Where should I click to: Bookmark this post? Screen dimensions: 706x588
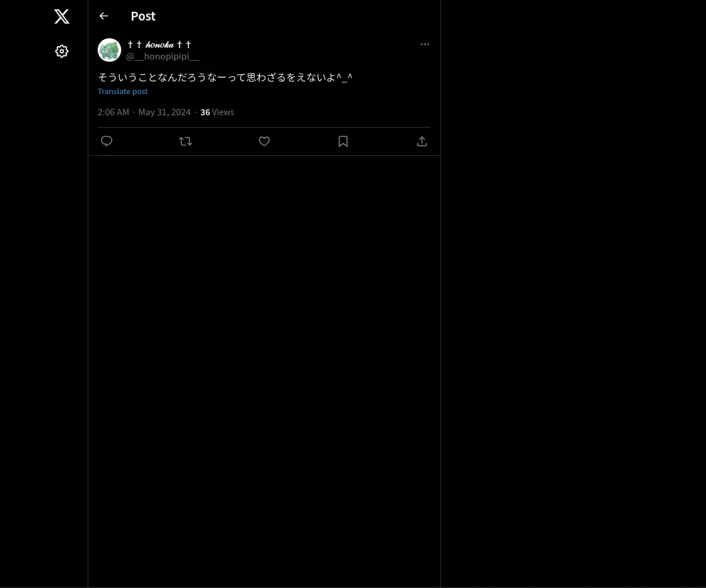point(343,141)
